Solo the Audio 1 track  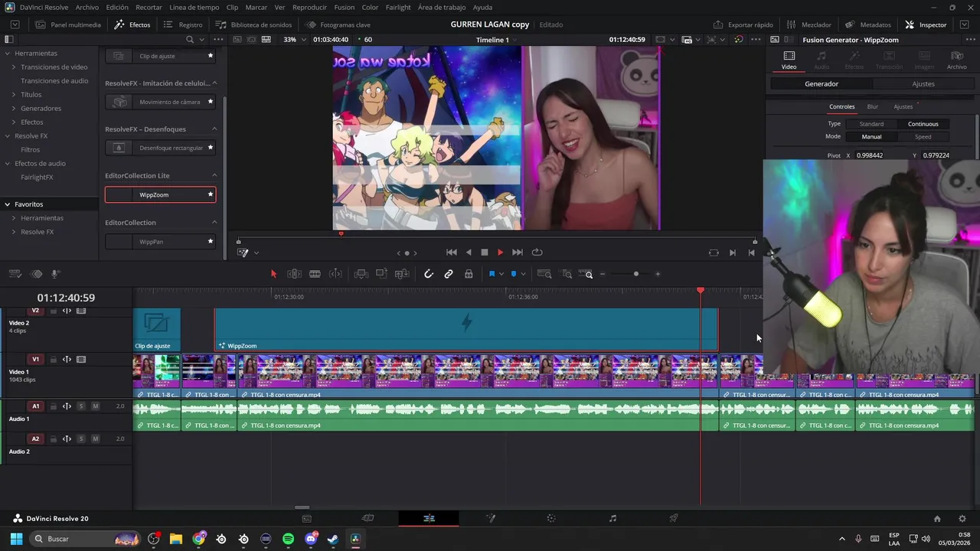point(80,406)
